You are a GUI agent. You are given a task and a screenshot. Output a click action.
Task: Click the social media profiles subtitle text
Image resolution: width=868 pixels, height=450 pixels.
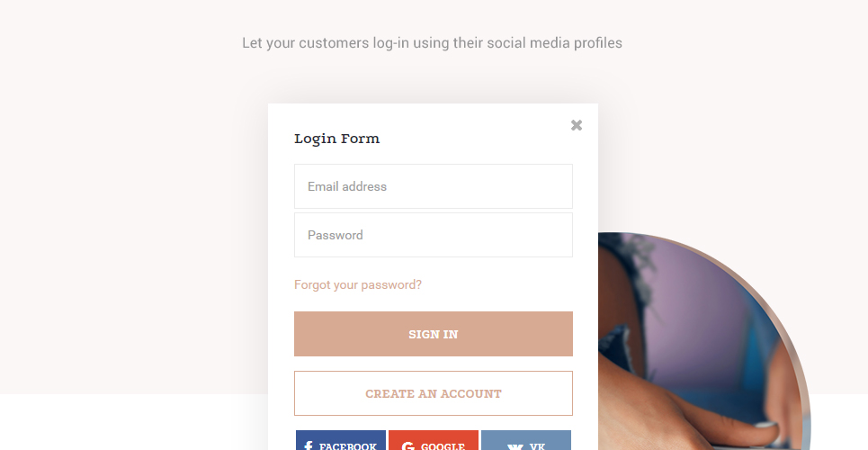click(x=432, y=42)
